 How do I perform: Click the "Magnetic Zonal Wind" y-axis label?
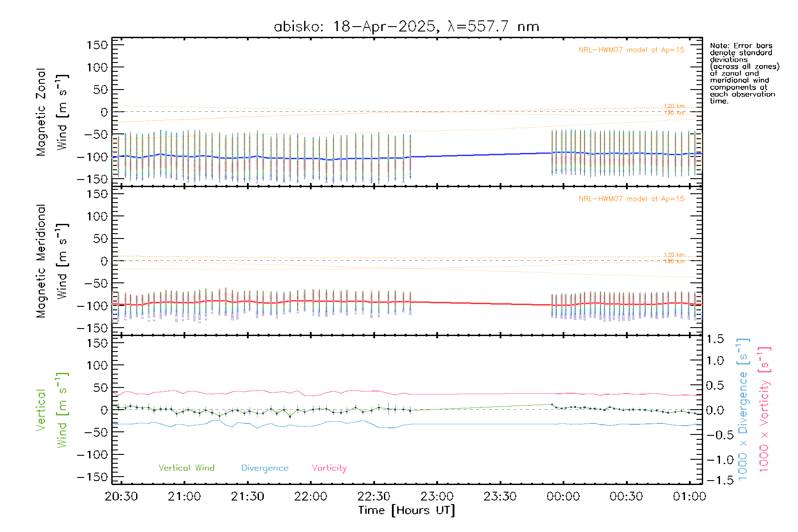[x=52, y=112]
